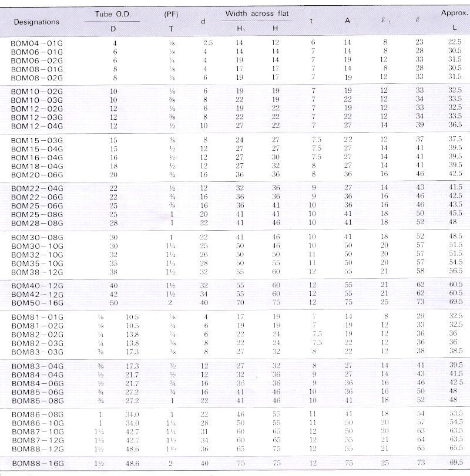Click designation BOM50-16G
The image size is (470, 476).
38,303
